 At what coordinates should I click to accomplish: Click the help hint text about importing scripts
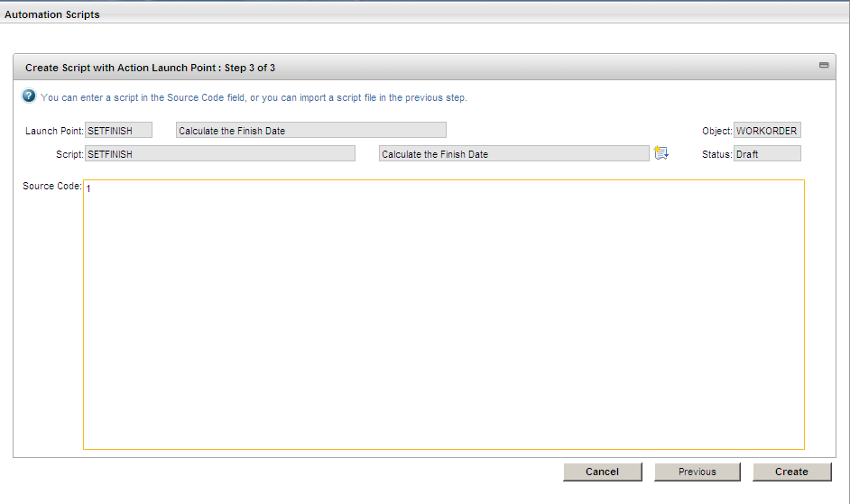coord(254,97)
